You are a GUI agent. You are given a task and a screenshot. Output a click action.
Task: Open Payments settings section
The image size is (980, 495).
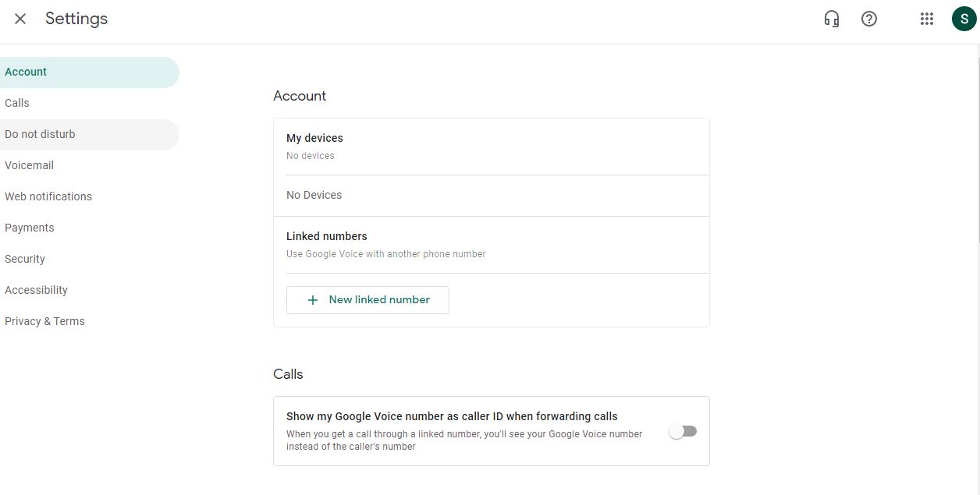coord(30,228)
